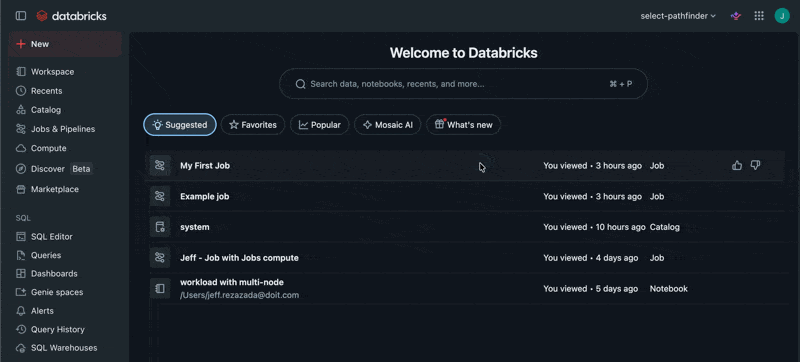
Task: Select the Popular tab
Action: pyautogui.click(x=319, y=124)
